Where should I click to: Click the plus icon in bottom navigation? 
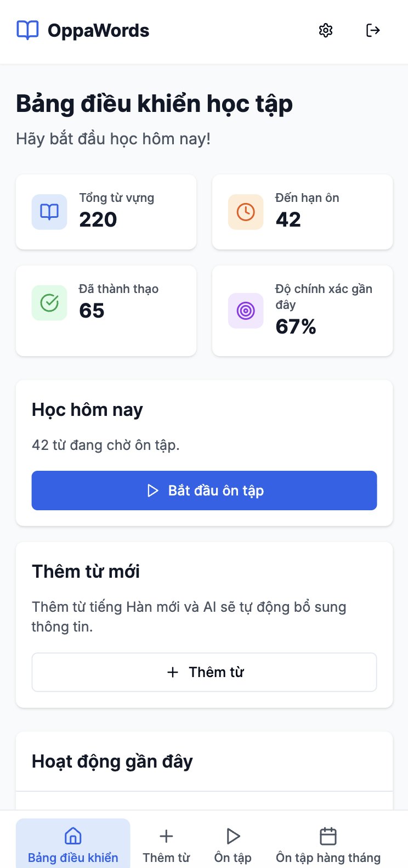[x=166, y=836]
